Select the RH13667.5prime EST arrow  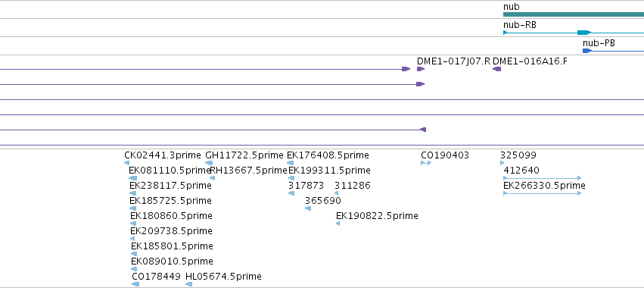coord(213,178)
